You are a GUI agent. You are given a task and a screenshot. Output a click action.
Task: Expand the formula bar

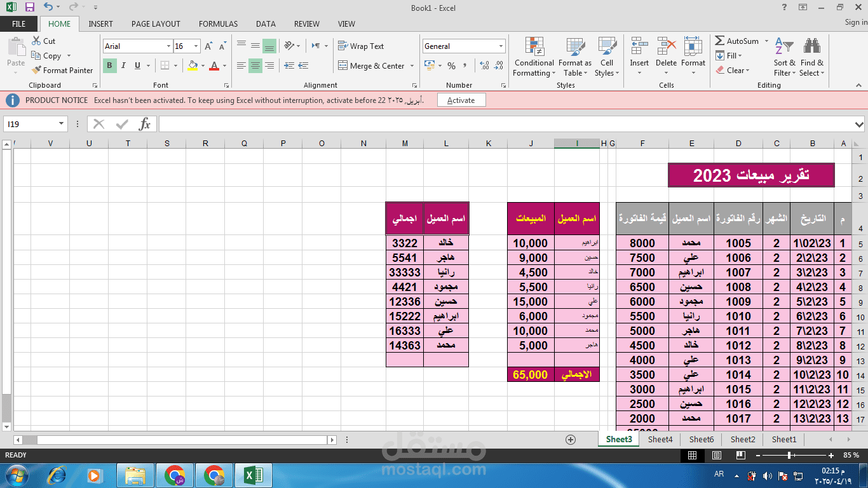(x=860, y=124)
